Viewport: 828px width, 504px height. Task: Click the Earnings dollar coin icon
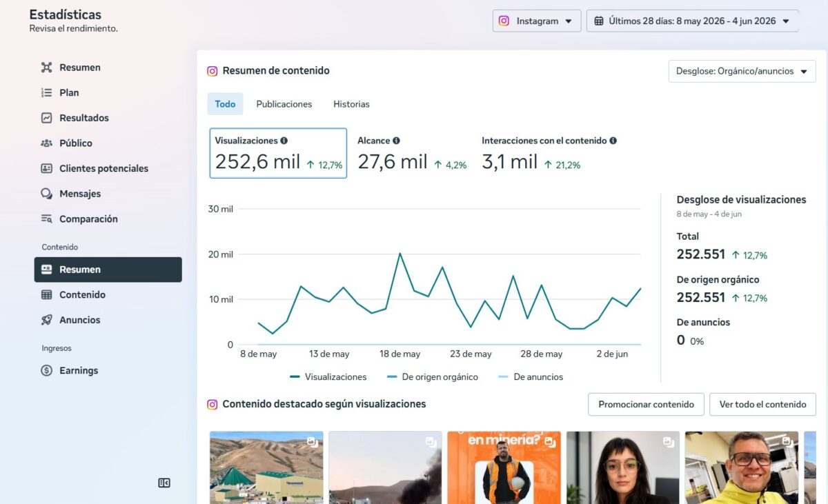47,370
